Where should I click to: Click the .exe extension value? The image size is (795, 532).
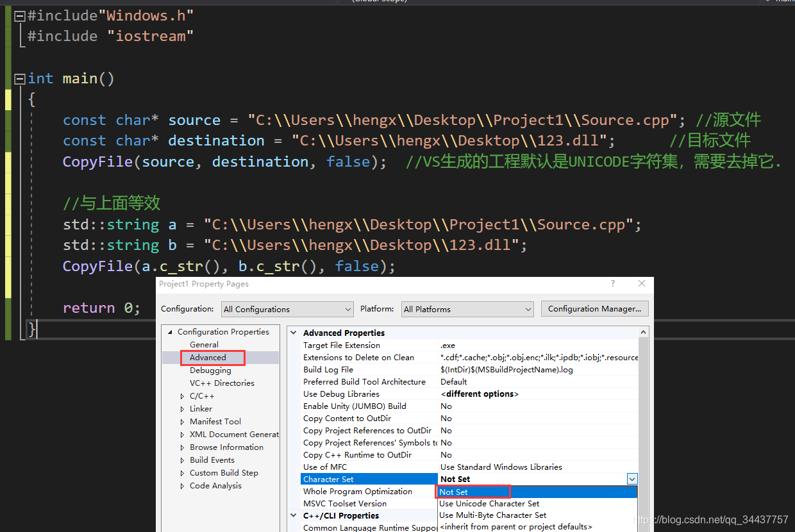(x=448, y=345)
